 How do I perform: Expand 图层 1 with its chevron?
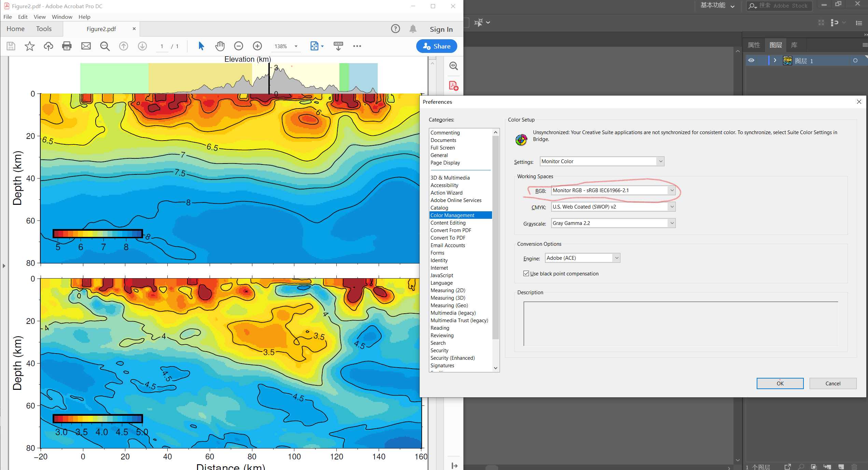click(x=774, y=60)
